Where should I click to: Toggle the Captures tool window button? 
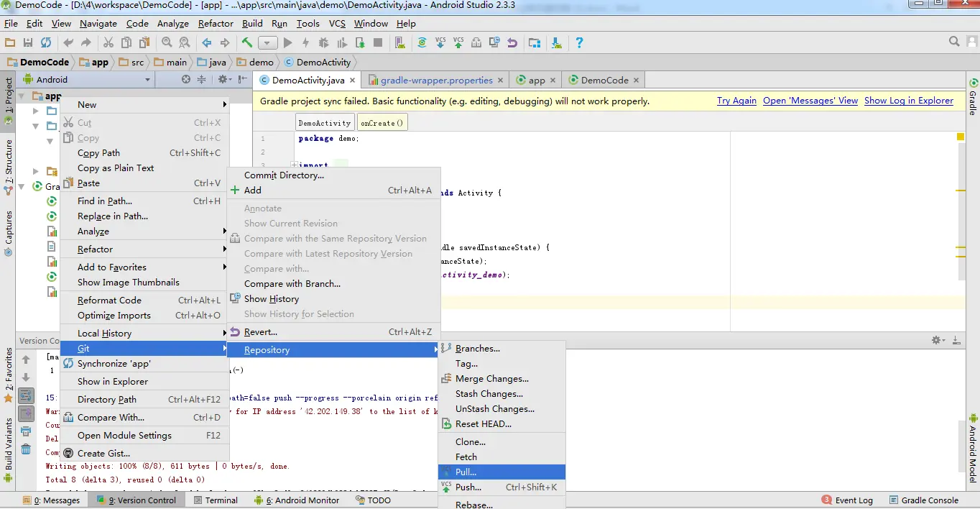click(x=8, y=233)
